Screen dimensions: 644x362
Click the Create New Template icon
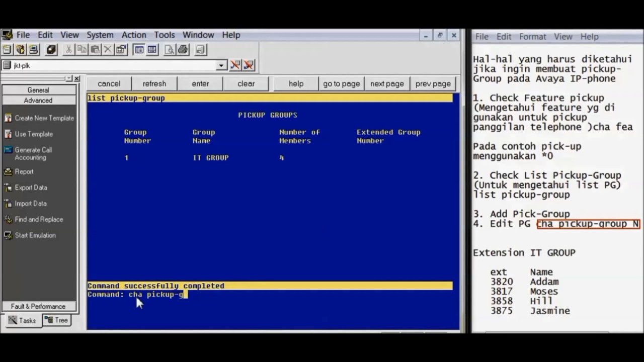coord(8,118)
